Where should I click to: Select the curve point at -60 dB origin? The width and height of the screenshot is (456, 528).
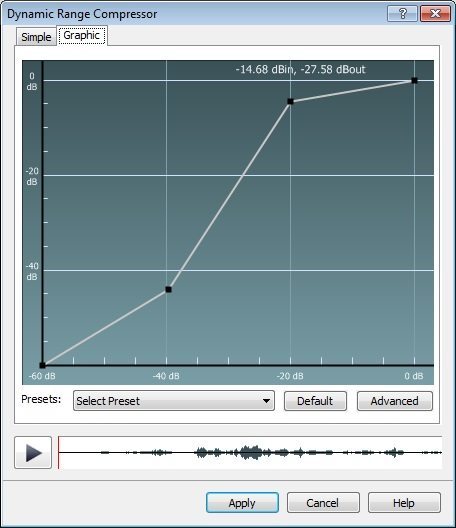pyautogui.click(x=42, y=365)
